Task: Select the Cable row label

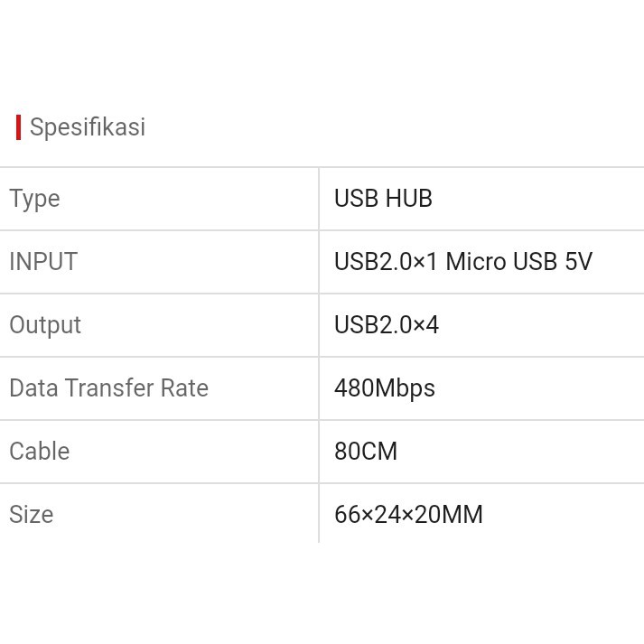Action: pos(39,452)
